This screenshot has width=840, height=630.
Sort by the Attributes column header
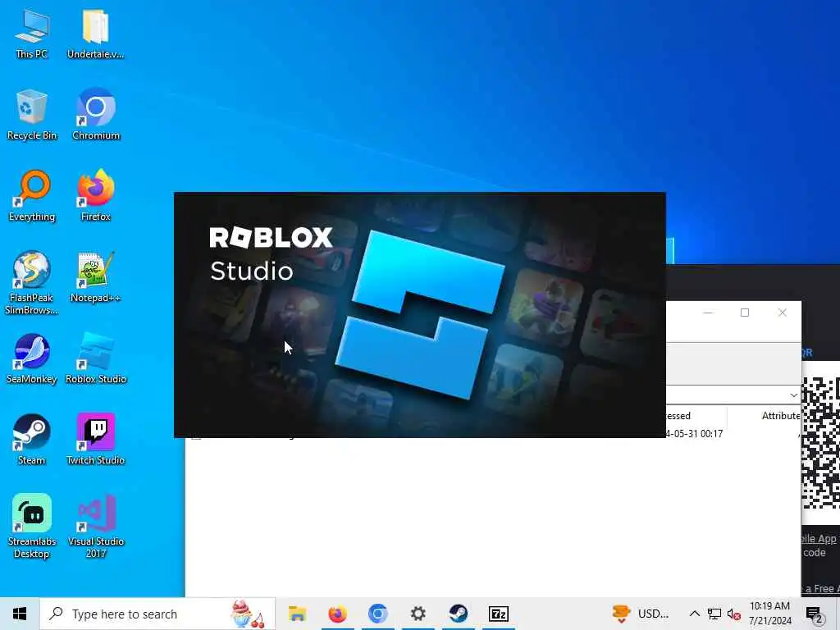[x=780, y=416]
